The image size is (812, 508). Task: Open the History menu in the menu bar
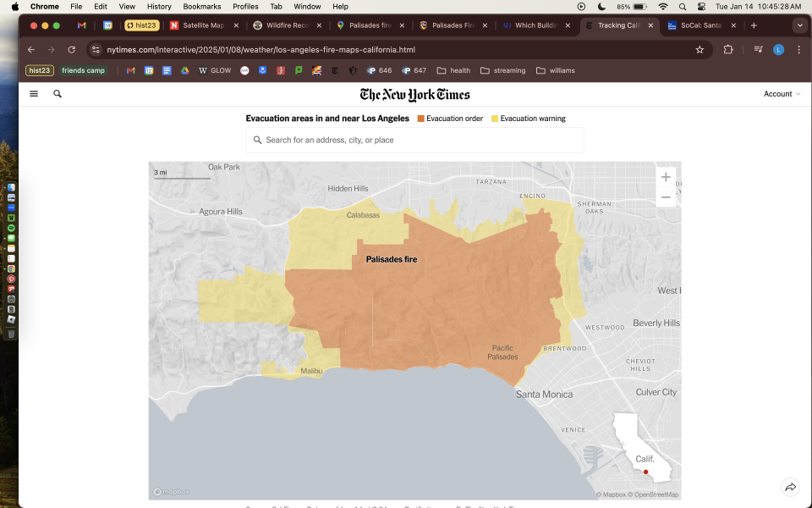[x=159, y=6]
